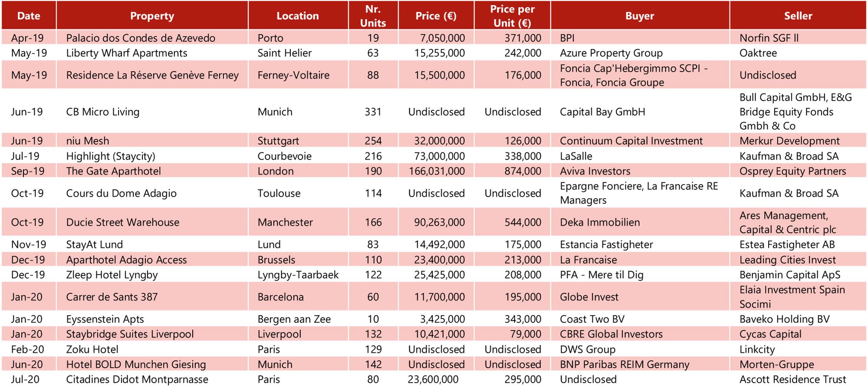Click the CBRE Global Investors cell
The width and height of the screenshot is (868, 389).
pyautogui.click(x=611, y=334)
